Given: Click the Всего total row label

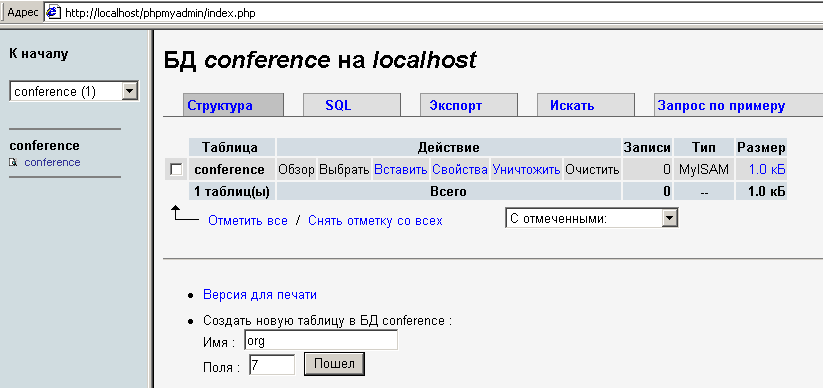Looking at the screenshot, I should (449, 192).
